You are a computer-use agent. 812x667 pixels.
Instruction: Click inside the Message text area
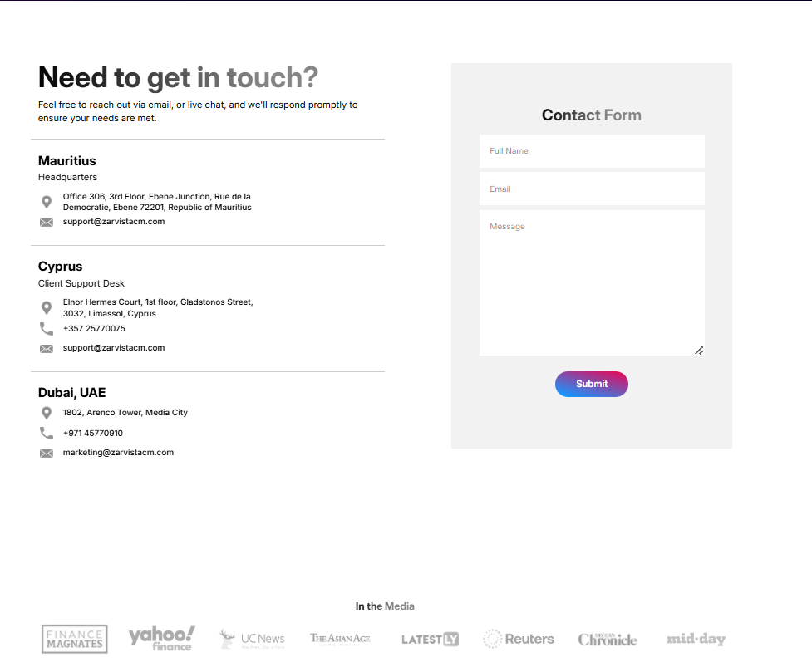592,282
